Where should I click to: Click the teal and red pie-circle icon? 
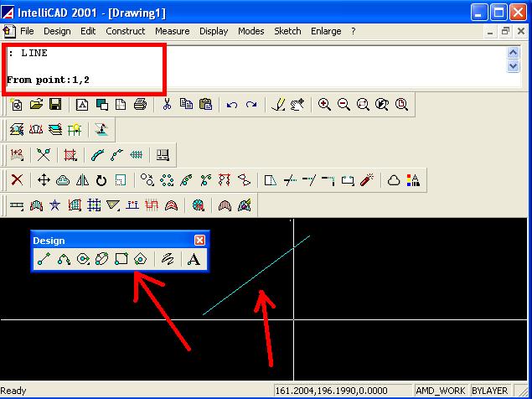(199, 205)
